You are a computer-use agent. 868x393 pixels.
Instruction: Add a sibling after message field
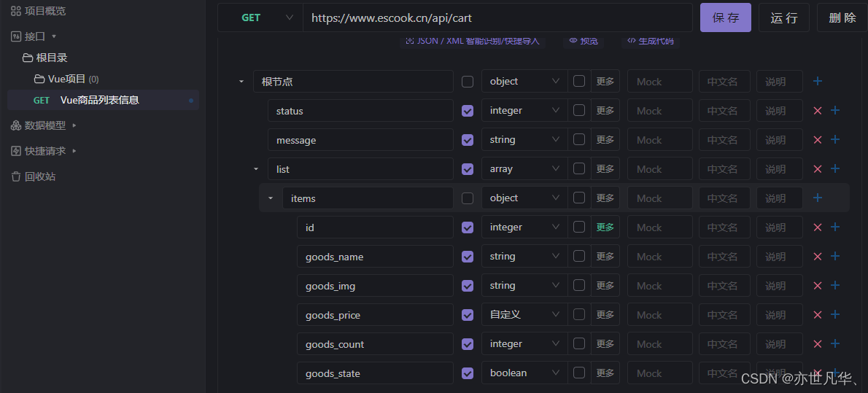point(835,140)
